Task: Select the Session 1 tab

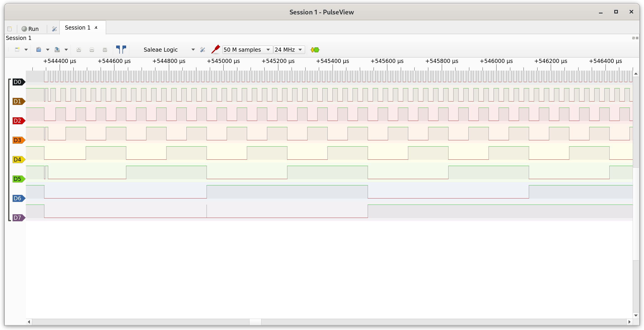Action: pyautogui.click(x=77, y=28)
